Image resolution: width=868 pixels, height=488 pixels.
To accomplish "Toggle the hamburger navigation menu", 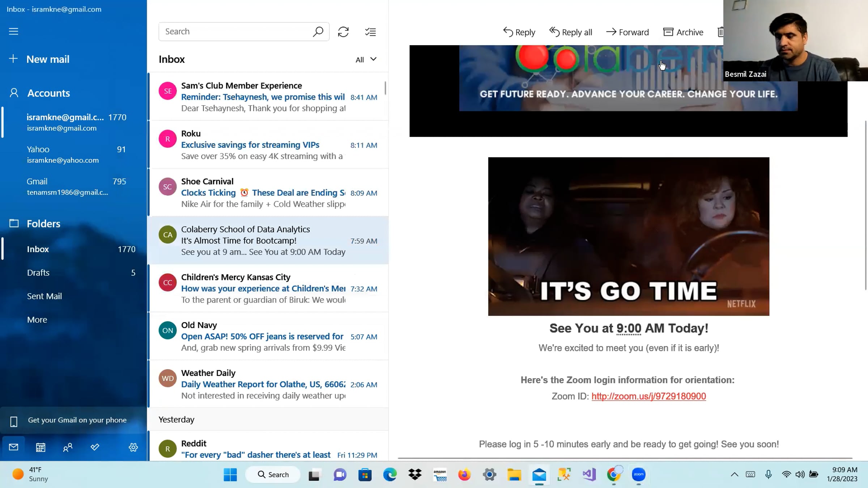I will [13, 31].
